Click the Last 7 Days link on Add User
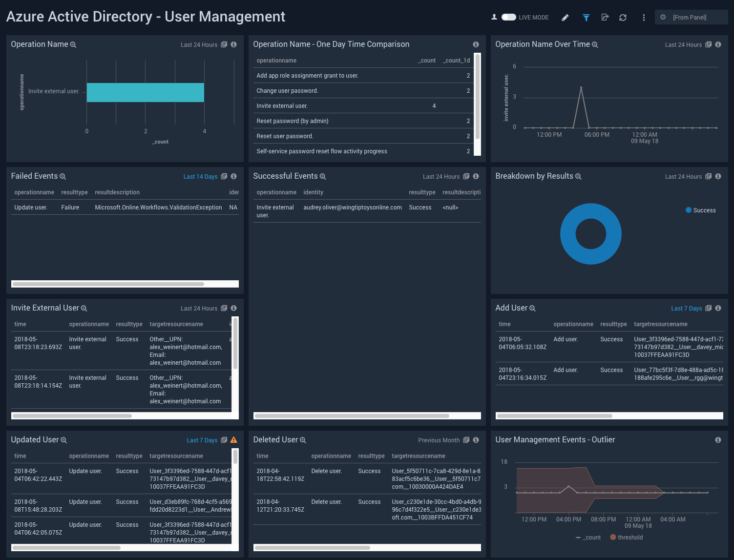 pyautogui.click(x=687, y=308)
